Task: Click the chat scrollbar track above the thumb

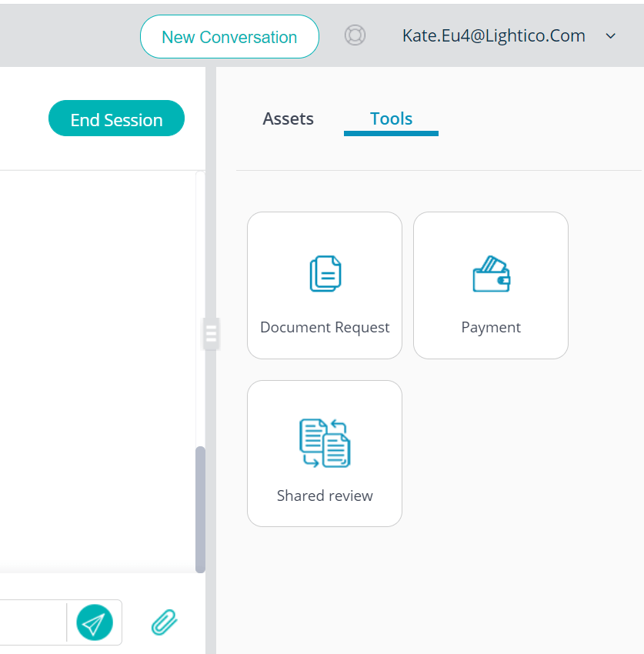Action: click(x=200, y=309)
